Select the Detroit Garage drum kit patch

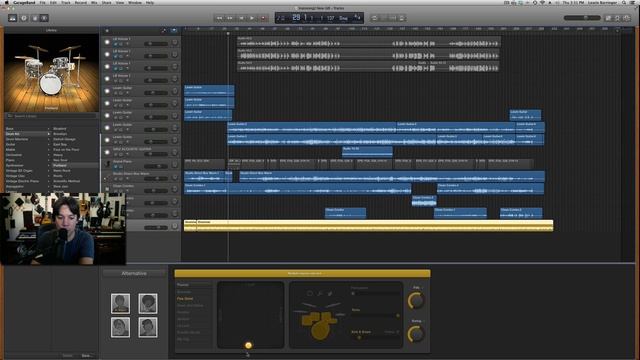tap(64, 139)
